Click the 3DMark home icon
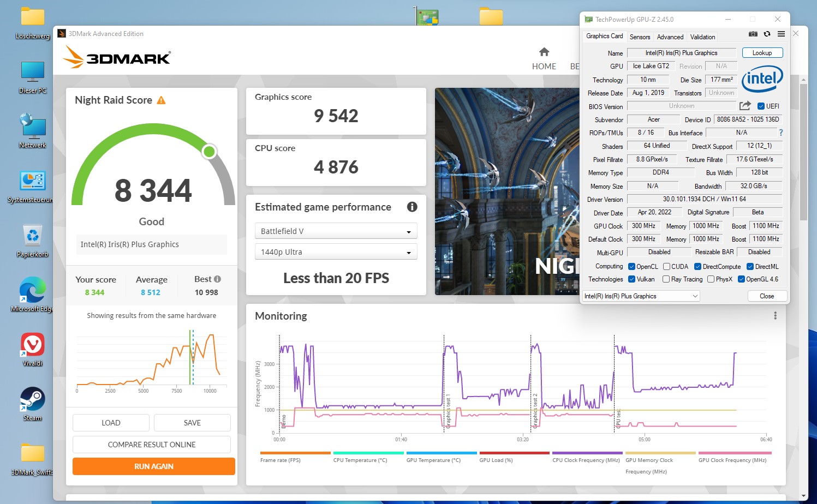Screen dimensions: 817x504 pos(544,52)
